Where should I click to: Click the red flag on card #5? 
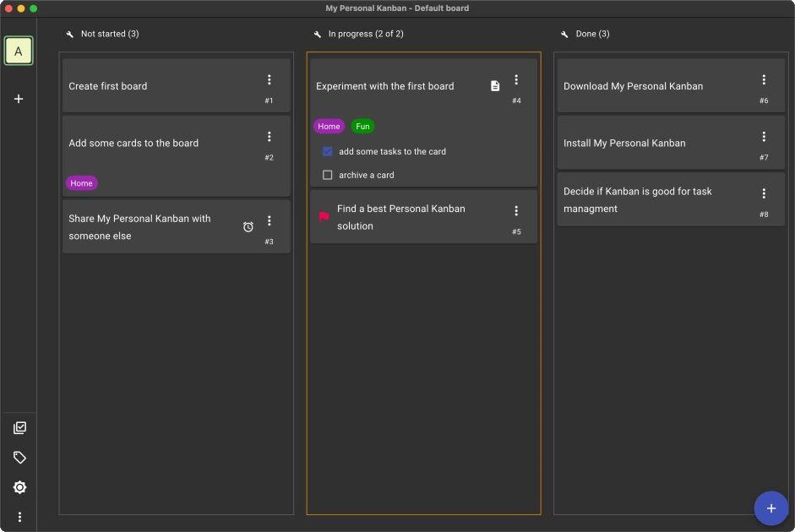[x=324, y=217]
